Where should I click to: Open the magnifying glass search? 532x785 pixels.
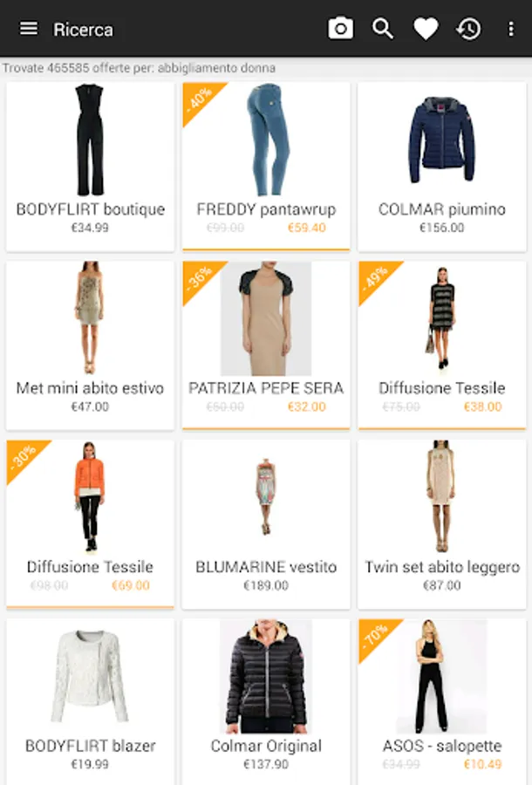tap(383, 29)
